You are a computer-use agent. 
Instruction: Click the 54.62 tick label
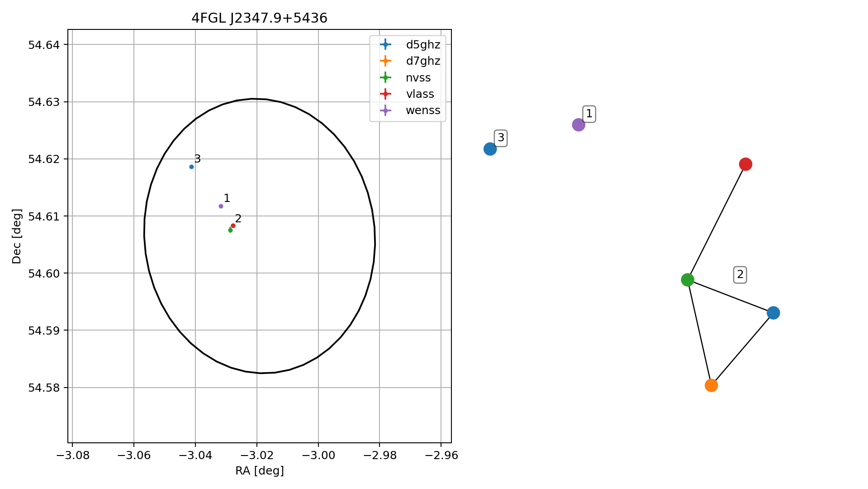click(43, 159)
